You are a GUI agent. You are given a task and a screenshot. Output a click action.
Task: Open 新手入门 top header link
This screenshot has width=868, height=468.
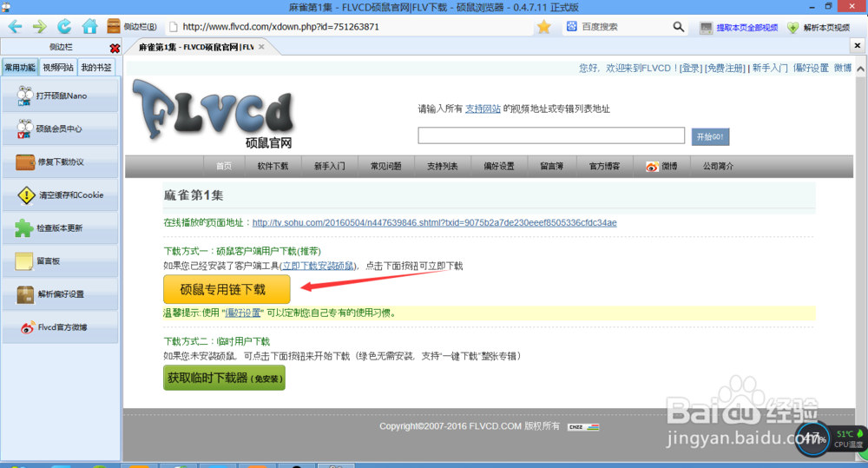pos(770,68)
